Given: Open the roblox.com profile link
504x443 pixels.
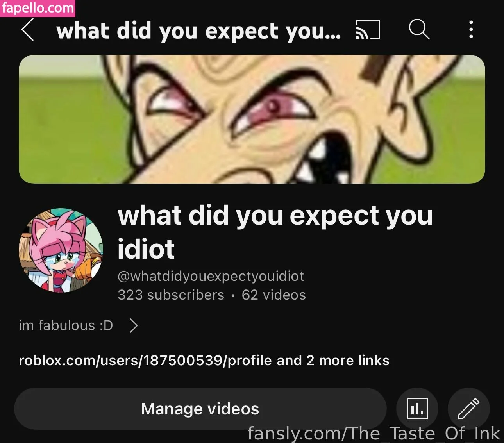Looking at the screenshot, I should (145, 360).
